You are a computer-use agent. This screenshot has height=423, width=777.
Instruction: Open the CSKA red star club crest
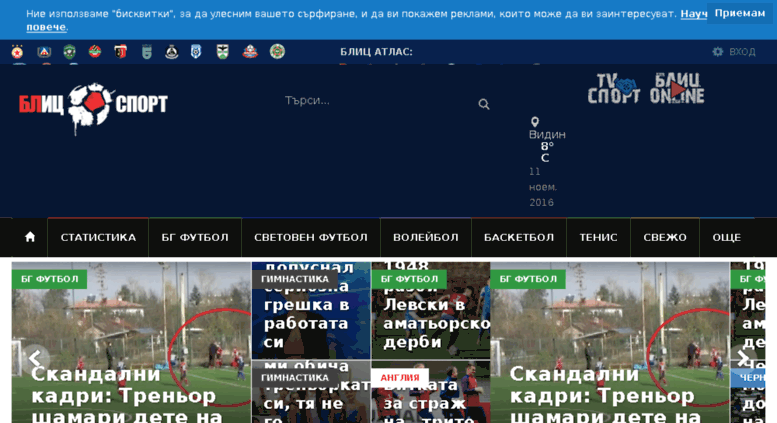17,52
